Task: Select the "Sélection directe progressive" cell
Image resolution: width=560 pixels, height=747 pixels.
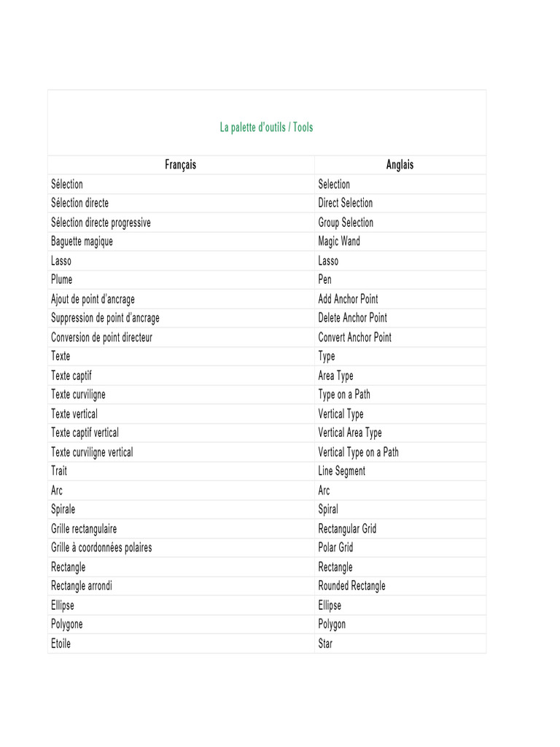Action: tap(101, 222)
